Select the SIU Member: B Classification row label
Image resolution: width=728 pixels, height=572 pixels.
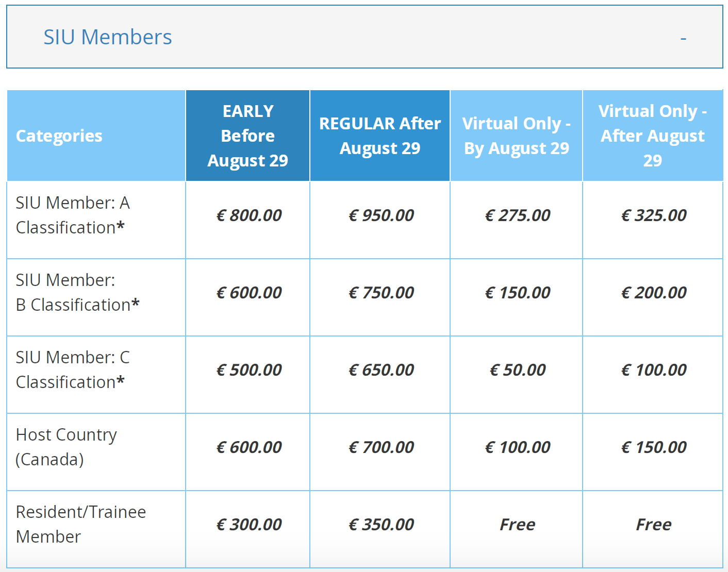point(77,292)
